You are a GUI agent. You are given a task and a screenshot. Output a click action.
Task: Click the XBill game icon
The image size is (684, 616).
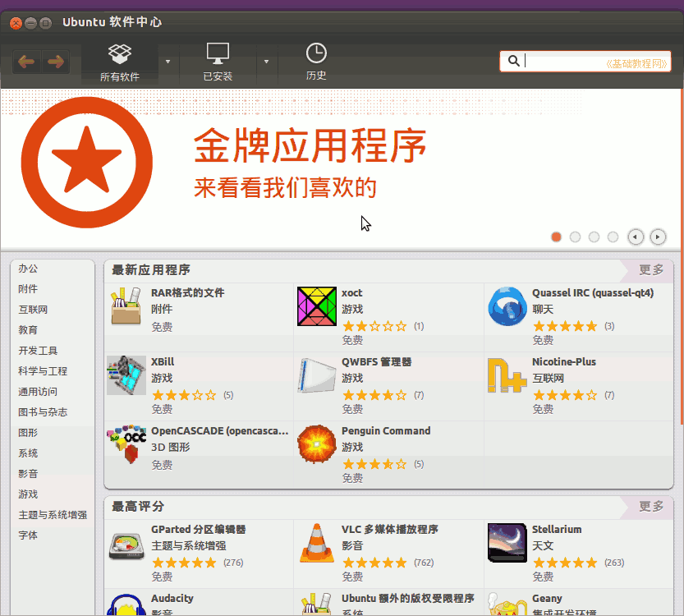pos(126,375)
